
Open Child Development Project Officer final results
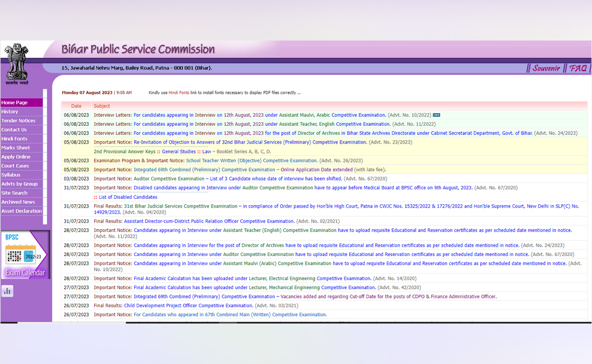pos(188,306)
